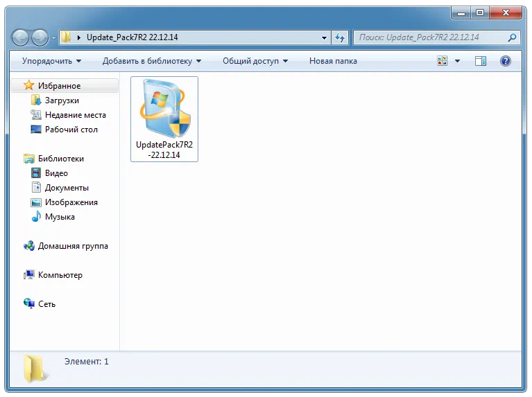This screenshot has height=397, width=532.
Task: Toggle the preview pane icon
Action: 481,61
